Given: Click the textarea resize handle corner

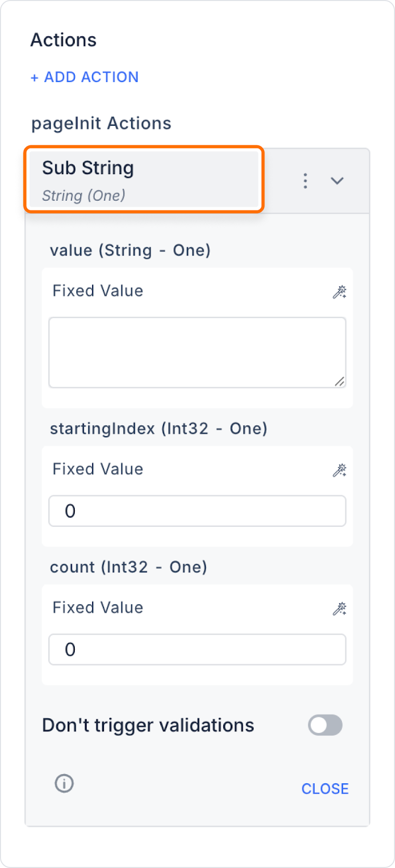Looking at the screenshot, I should click(x=340, y=381).
